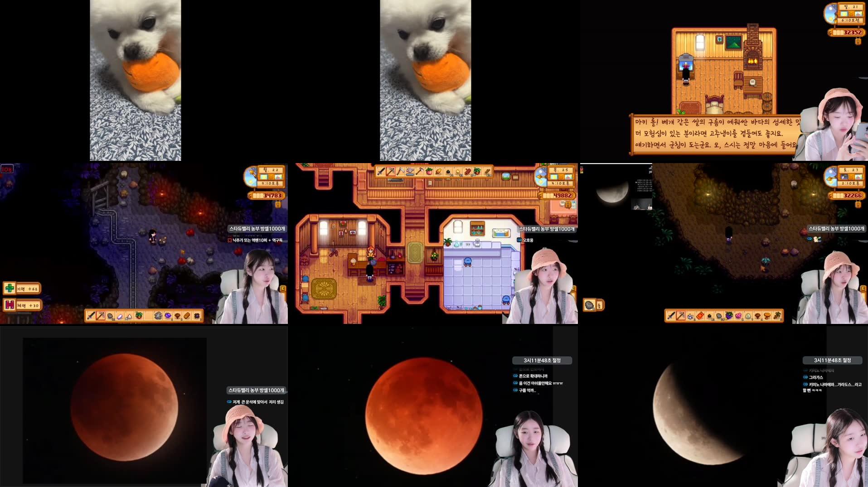868x487 pixels.
Task: Click the blood moon in the hat streamer panel
Action: click(124, 408)
